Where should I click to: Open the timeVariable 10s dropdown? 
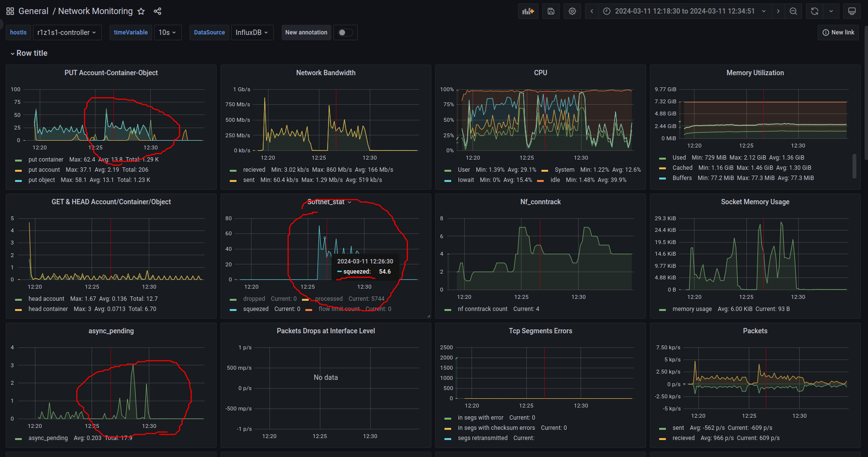(167, 33)
